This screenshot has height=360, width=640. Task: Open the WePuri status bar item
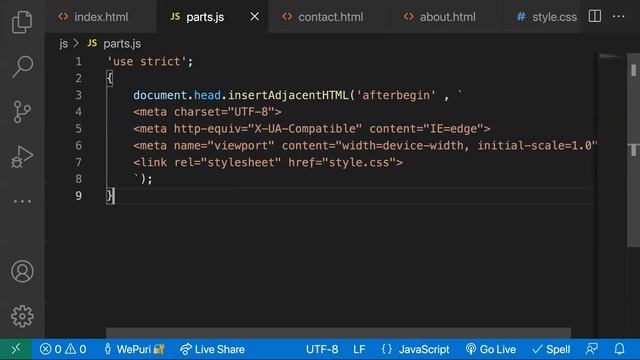point(134,349)
